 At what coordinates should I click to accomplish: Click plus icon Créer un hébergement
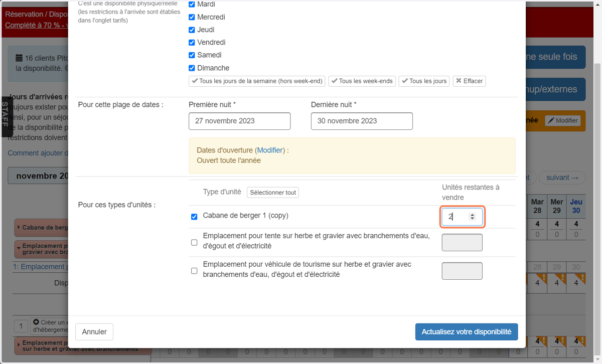[x=36, y=322]
